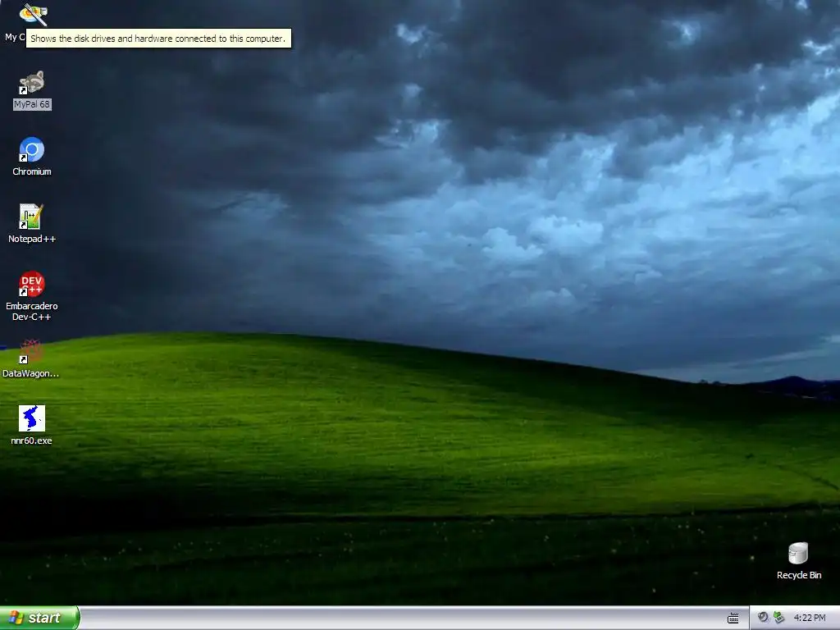Click the keyboard language bar icon
This screenshot has height=630, width=840.
tap(733, 619)
